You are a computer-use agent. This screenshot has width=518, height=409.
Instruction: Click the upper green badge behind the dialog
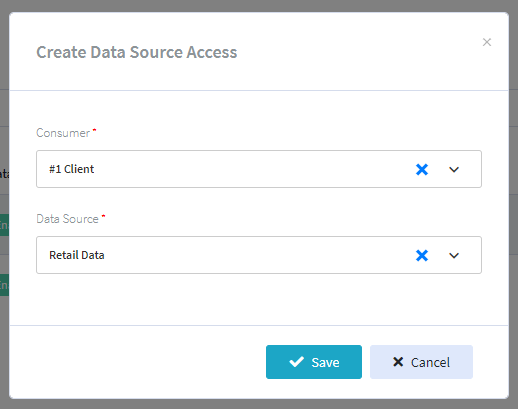point(4,225)
